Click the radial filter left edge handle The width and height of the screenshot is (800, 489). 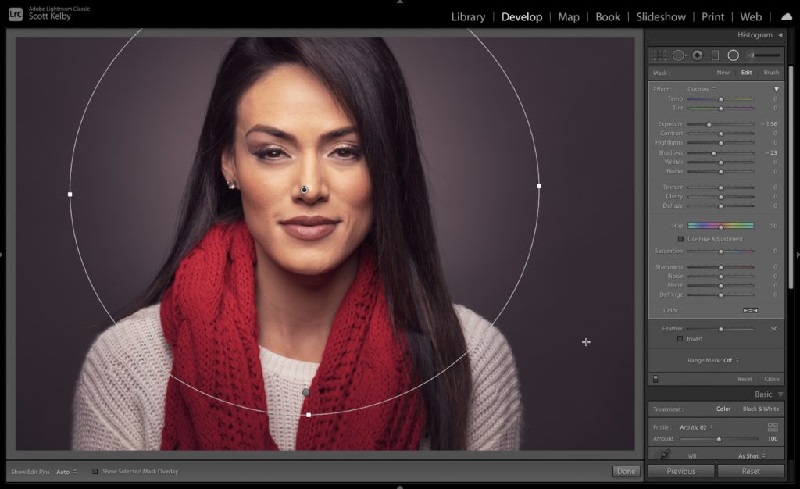(x=70, y=194)
